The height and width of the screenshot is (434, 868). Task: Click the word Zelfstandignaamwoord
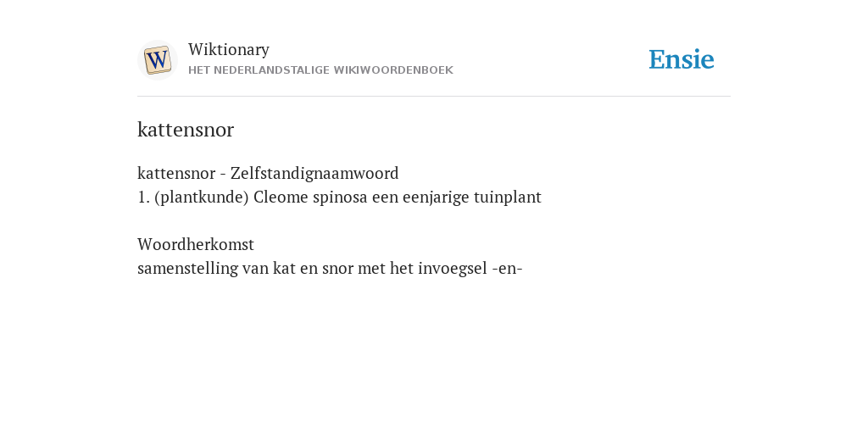[x=314, y=173]
